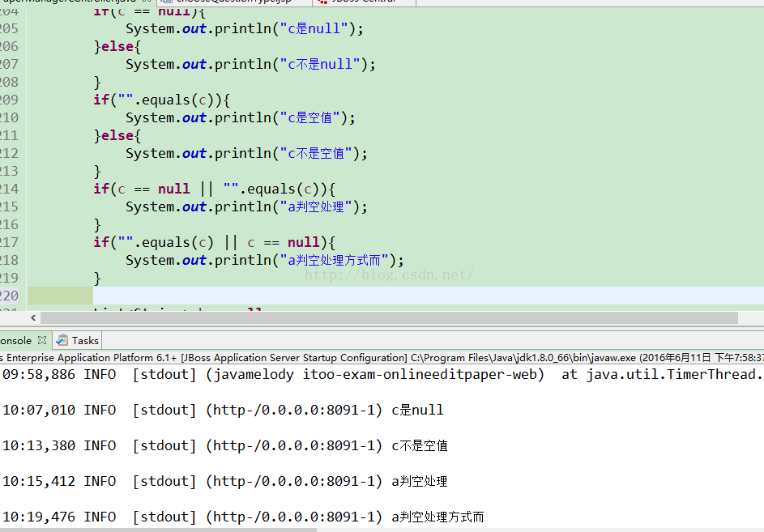
Task: Click console output line 10:13,380 c不是空值
Action: pos(225,446)
